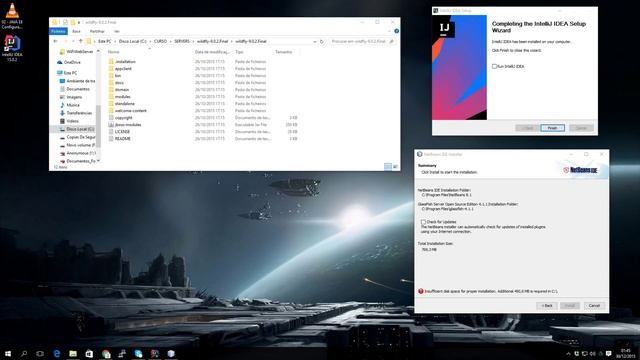Sort by the Data de modificação column
This screenshot has width=640, height=360.
pyautogui.click(x=211, y=52)
